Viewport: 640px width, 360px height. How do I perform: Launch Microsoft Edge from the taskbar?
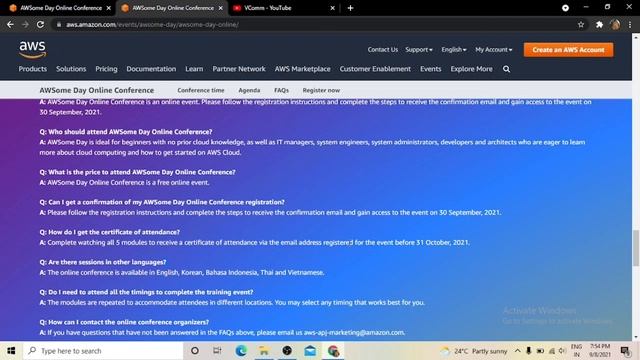pos(241,351)
